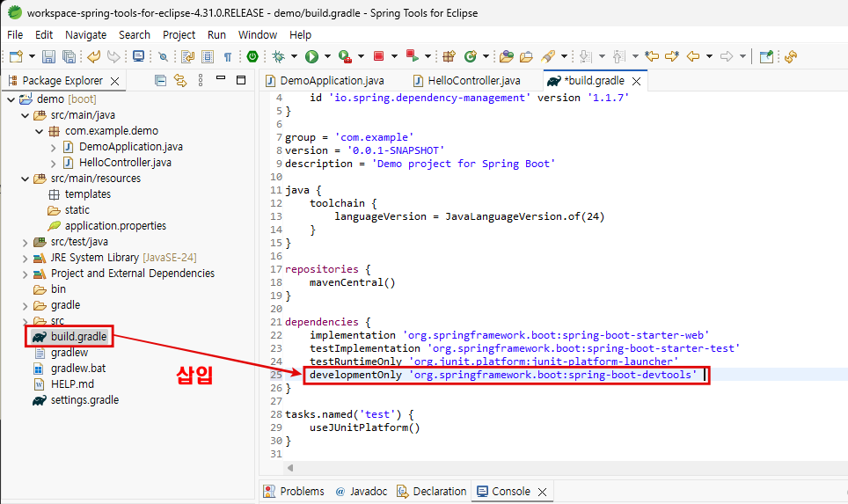848x504 pixels.
Task: Click editor horizontal scrollbar left arrow
Action: click(x=290, y=468)
